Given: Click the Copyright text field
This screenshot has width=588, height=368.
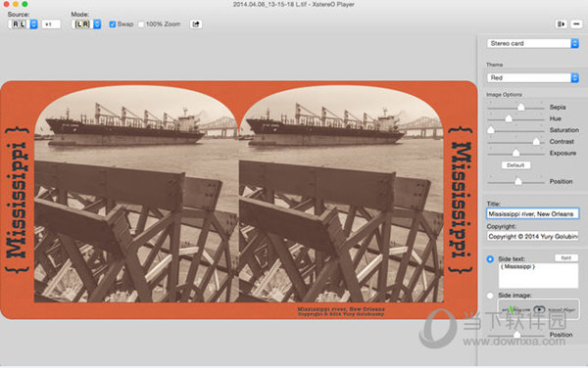Looking at the screenshot, I should (x=532, y=236).
